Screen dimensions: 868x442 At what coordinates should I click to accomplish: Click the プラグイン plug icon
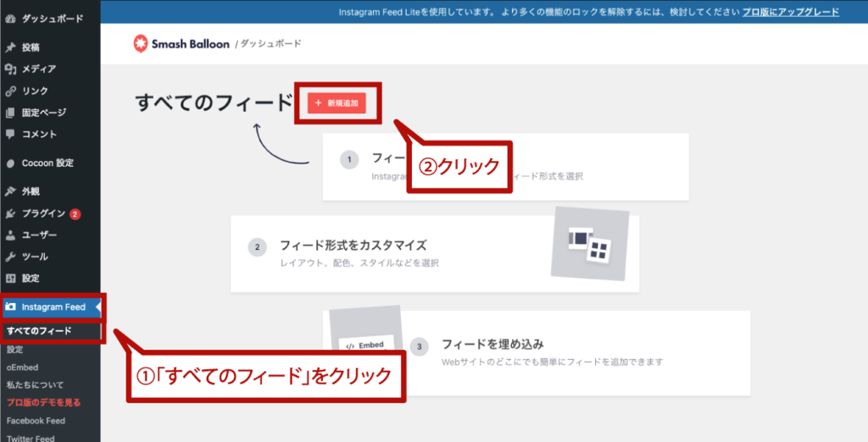pos(10,213)
